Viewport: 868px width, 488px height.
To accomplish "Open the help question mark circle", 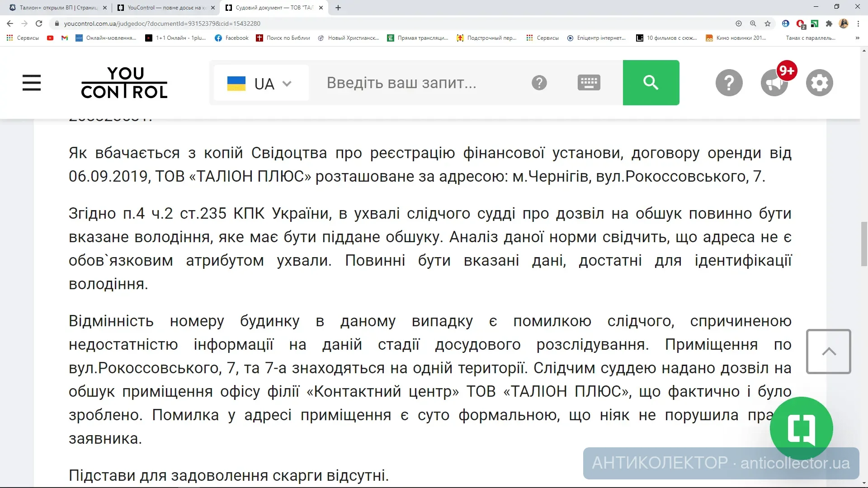I will 729,83.
